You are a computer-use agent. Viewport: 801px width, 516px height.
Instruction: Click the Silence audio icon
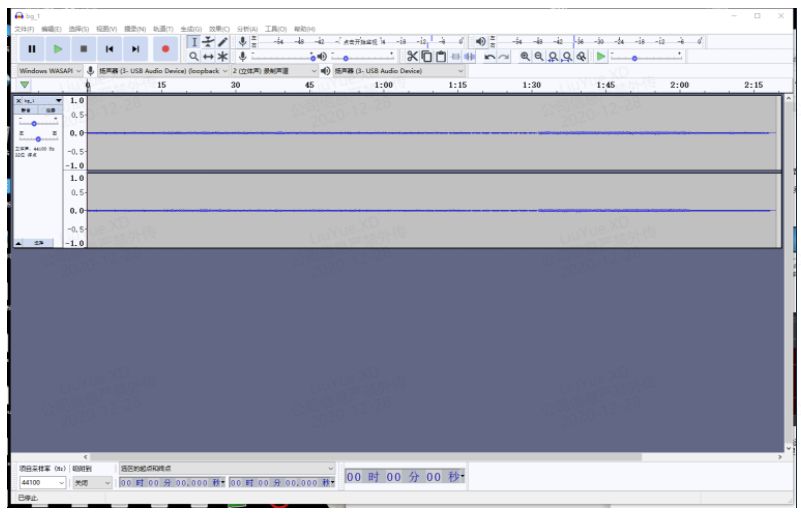[469, 56]
